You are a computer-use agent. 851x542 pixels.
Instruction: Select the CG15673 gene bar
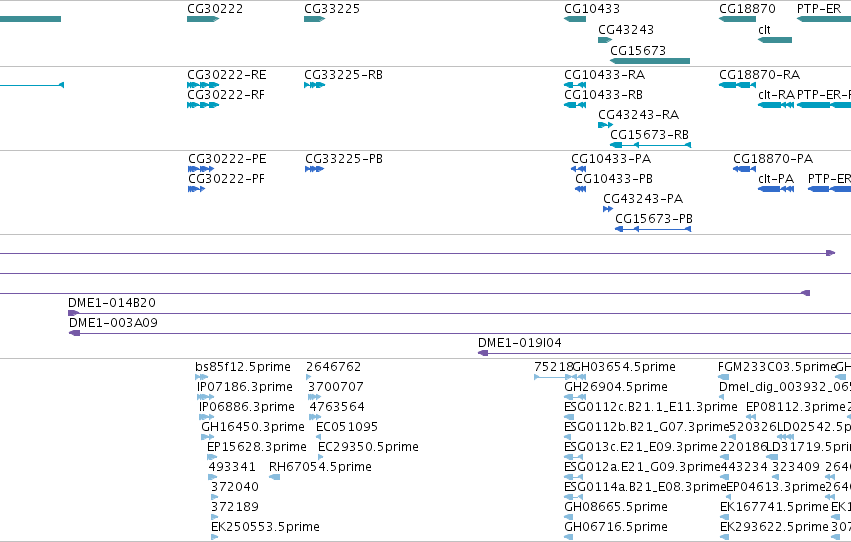650,61
